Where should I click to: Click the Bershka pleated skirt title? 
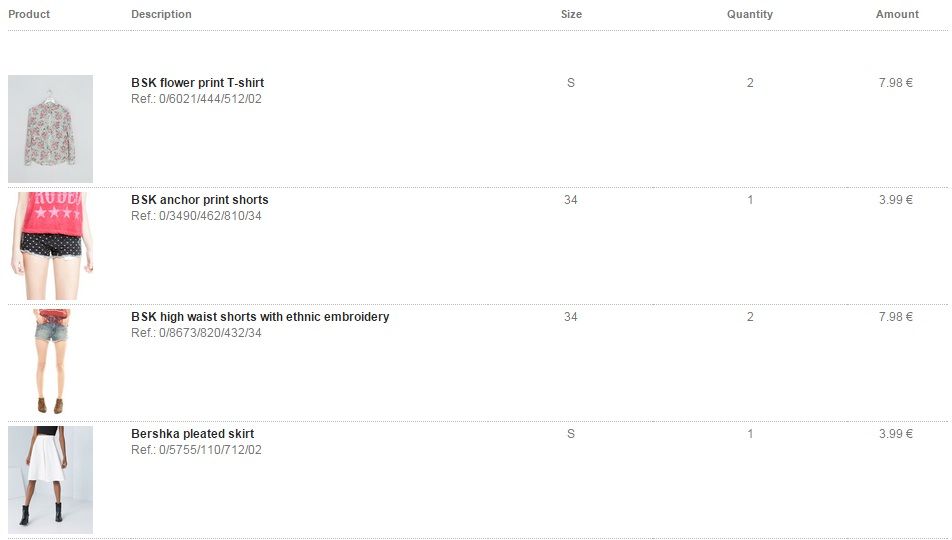pos(192,434)
